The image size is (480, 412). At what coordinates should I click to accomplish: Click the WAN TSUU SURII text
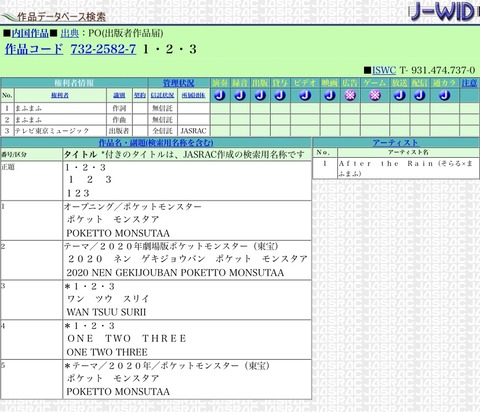click(x=106, y=312)
